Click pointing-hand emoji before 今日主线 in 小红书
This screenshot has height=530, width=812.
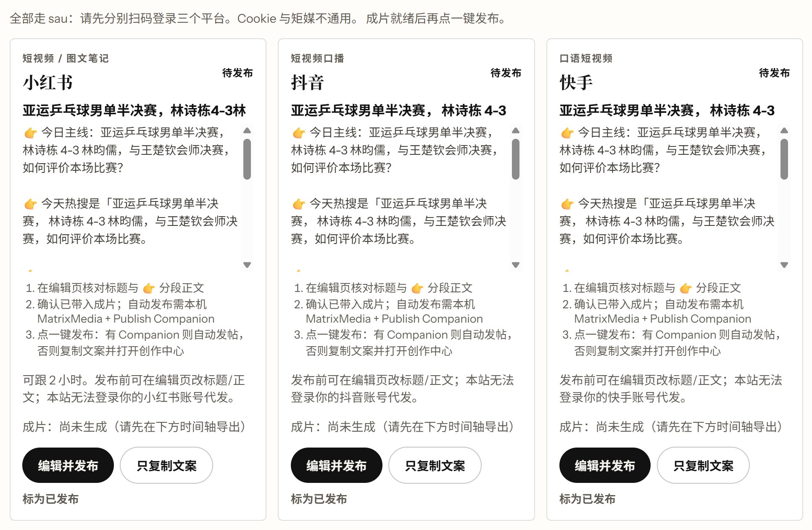coord(31,133)
